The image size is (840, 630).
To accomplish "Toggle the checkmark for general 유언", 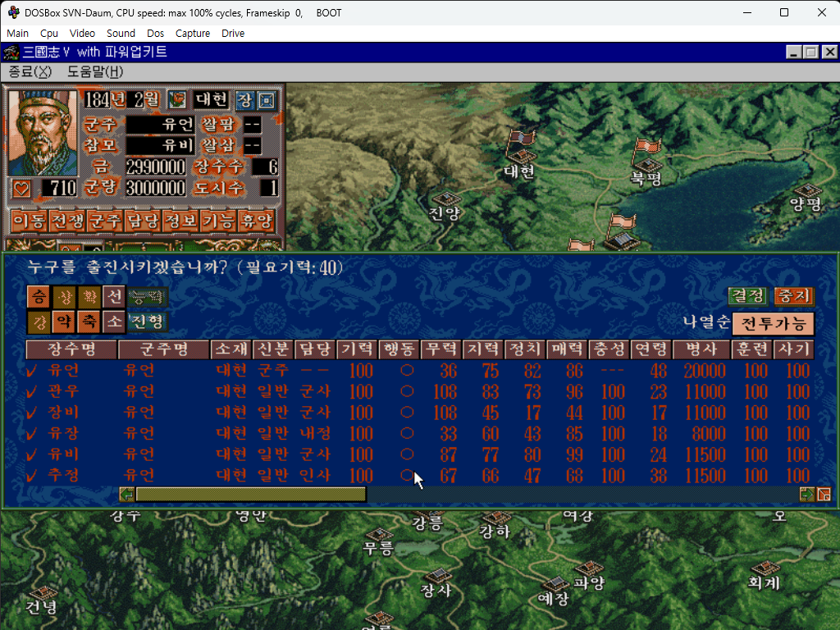I will [x=32, y=371].
